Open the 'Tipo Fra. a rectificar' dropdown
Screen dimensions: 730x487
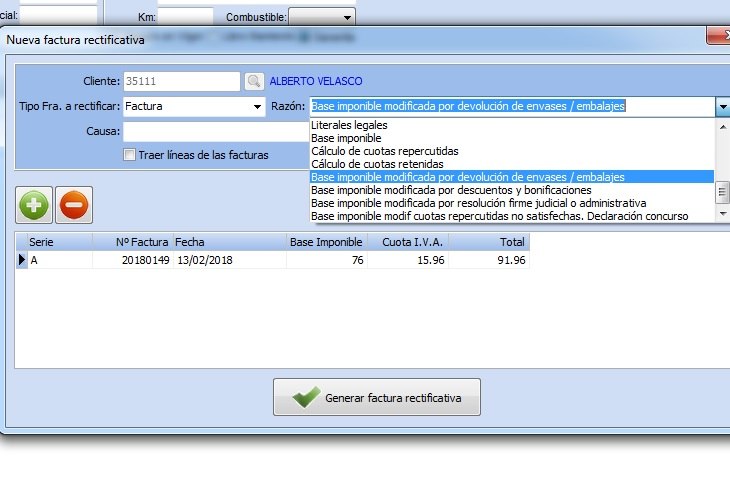pos(257,107)
